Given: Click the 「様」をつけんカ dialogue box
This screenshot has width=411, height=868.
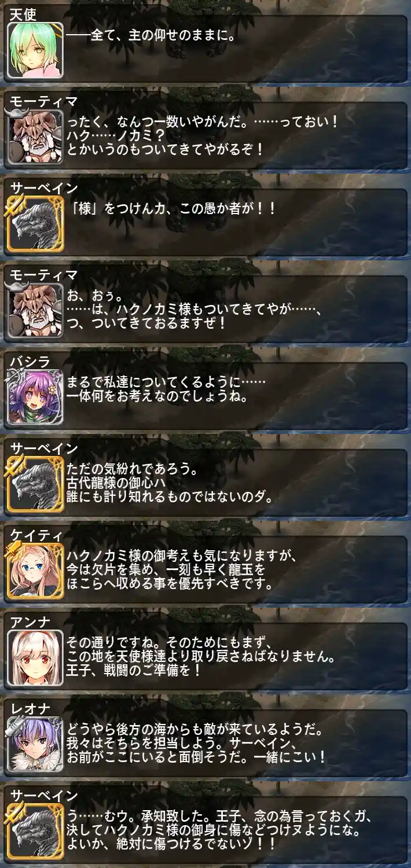Looking at the screenshot, I should [x=236, y=223].
